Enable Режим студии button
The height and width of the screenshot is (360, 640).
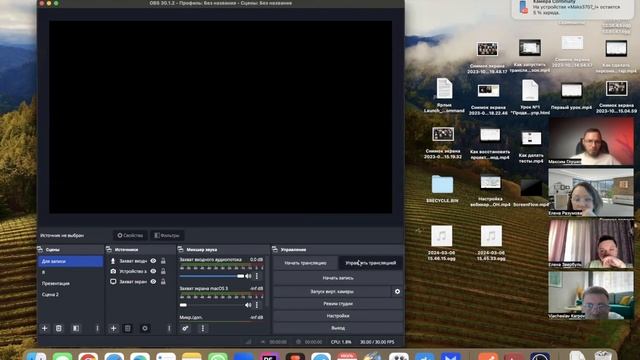[x=338, y=304]
